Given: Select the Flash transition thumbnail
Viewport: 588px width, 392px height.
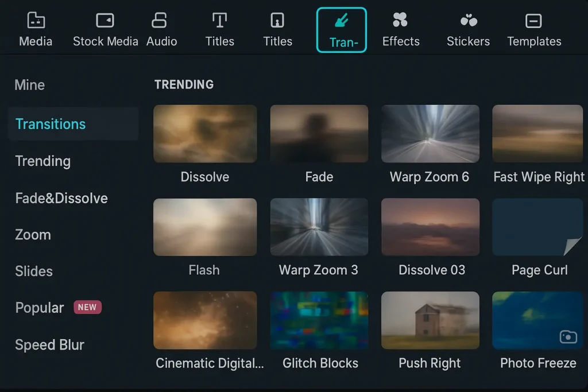Looking at the screenshot, I should 205,227.
